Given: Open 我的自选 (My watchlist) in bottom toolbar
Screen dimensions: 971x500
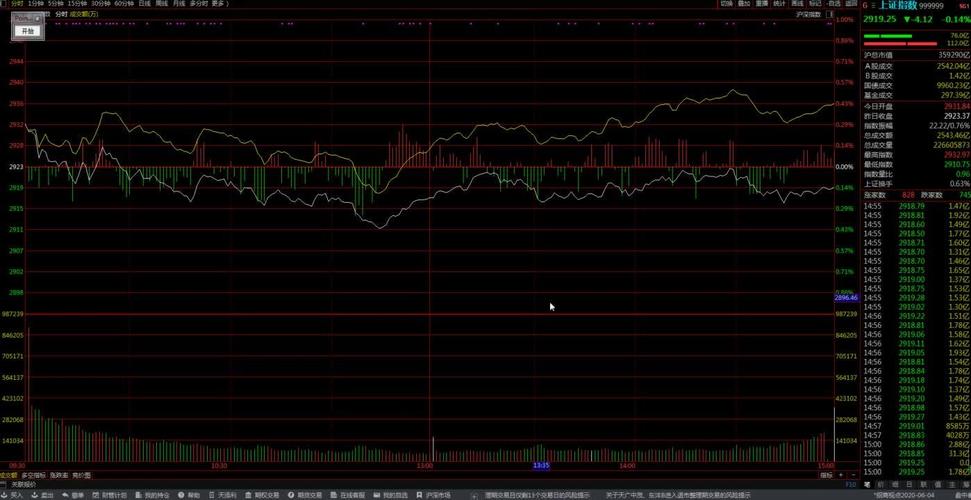Looking at the screenshot, I should pos(393,495).
